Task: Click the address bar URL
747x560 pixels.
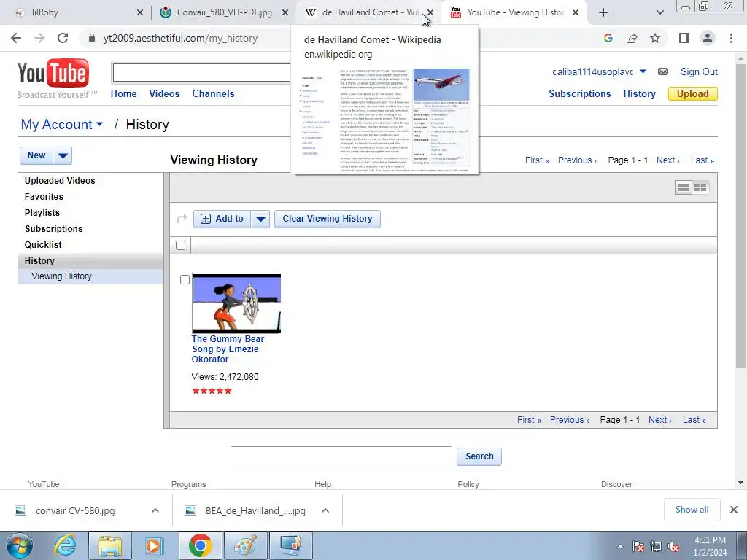Action: coord(181,38)
